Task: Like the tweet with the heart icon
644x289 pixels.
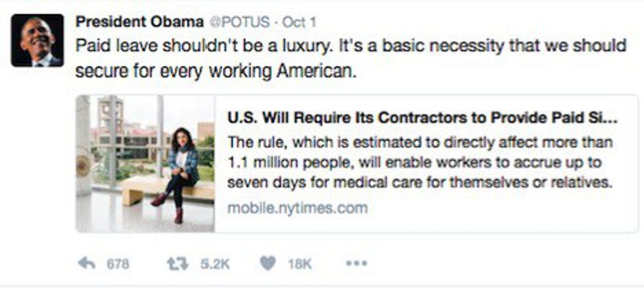Action: (267, 263)
